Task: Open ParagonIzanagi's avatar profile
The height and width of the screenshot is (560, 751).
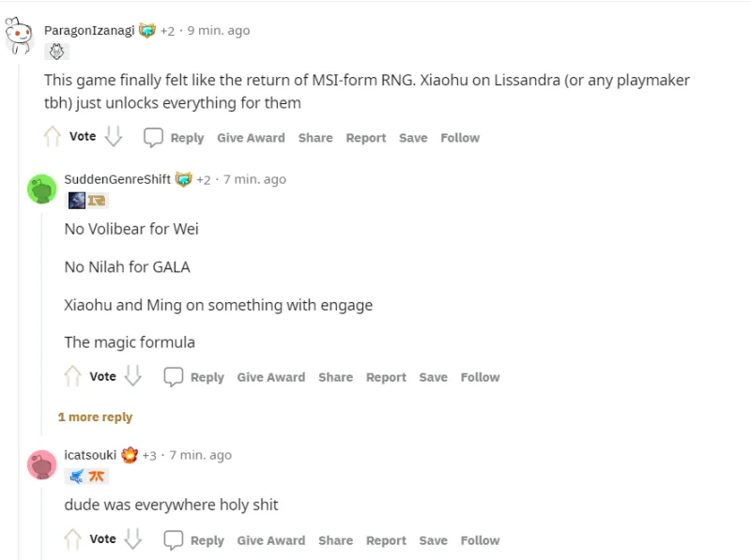Action: [21, 35]
